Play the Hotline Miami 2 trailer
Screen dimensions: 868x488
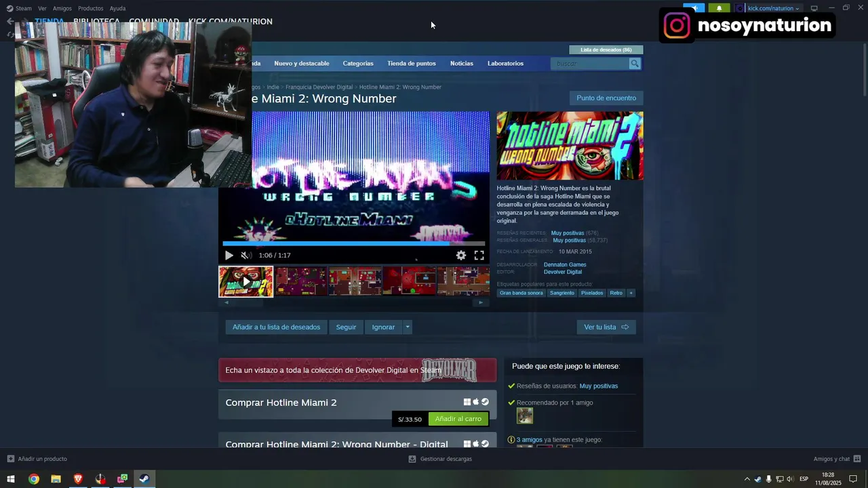229,256
